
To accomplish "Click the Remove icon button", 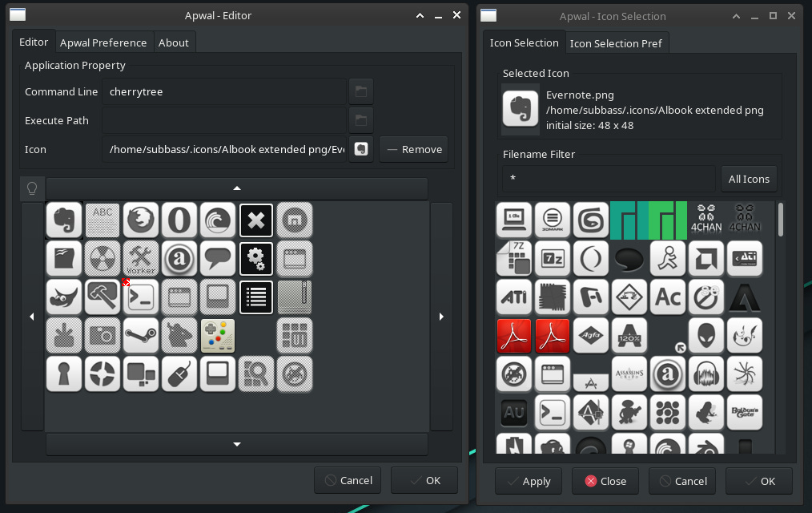I will click(414, 149).
